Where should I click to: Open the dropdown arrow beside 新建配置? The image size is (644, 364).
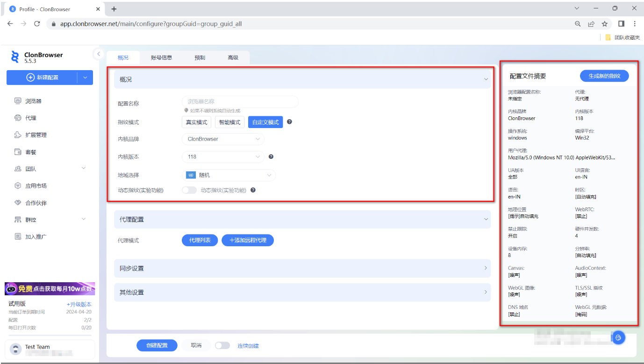click(x=85, y=78)
